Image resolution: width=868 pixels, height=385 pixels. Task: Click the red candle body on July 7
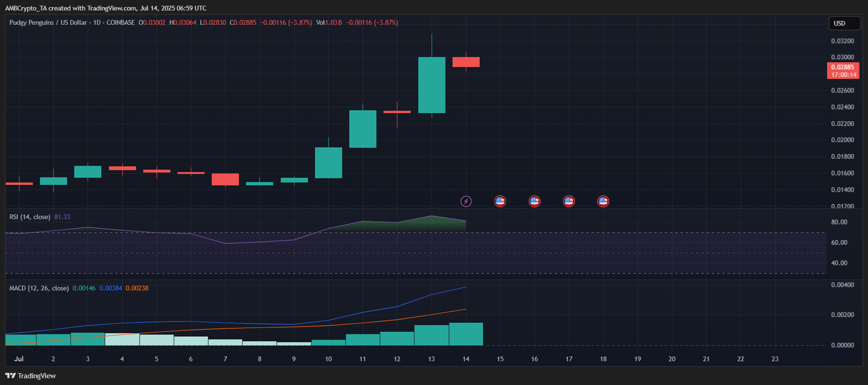click(x=225, y=179)
